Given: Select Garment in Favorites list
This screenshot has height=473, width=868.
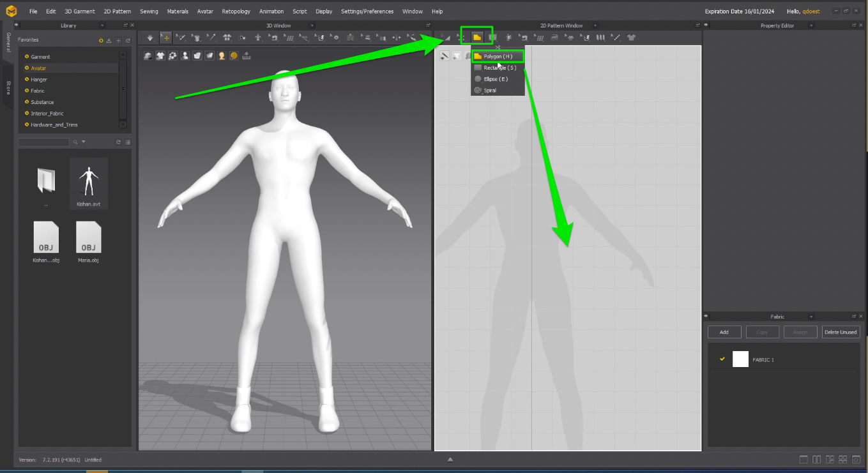Looking at the screenshot, I should tap(40, 57).
